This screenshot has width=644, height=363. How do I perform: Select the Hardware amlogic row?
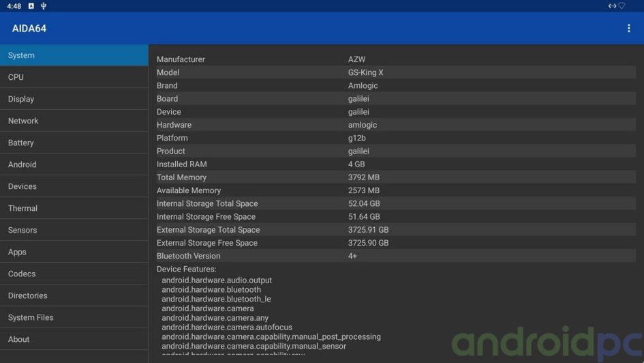point(396,125)
